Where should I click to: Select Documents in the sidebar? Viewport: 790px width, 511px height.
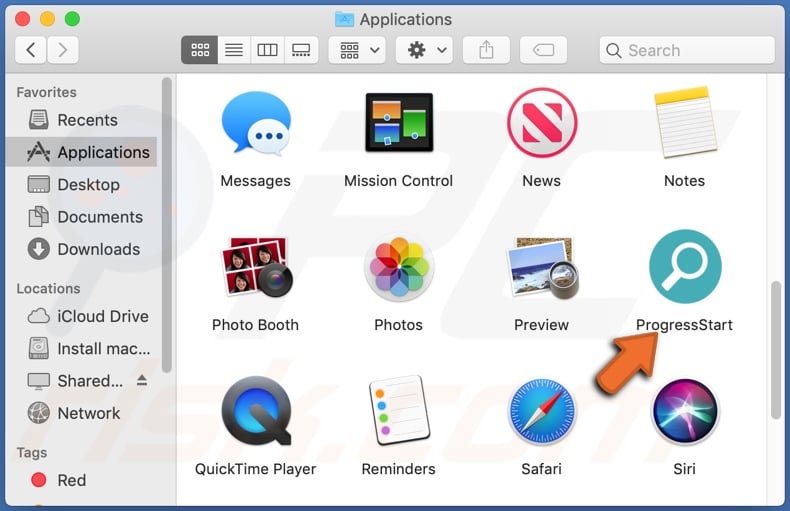82,217
